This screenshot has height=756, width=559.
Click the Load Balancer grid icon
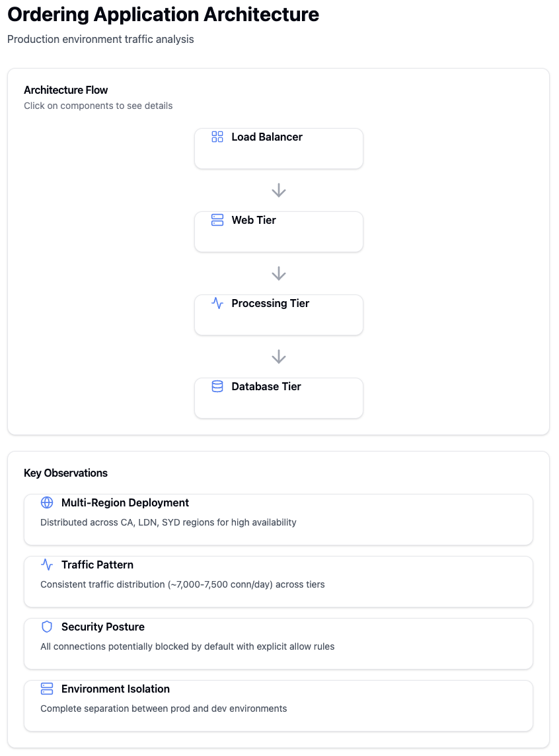point(217,137)
